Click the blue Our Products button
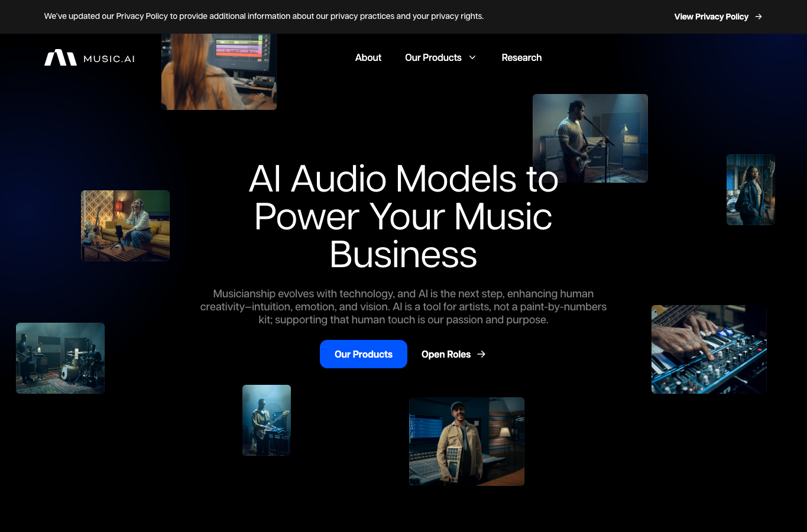Image resolution: width=807 pixels, height=532 pixels. 364,354
